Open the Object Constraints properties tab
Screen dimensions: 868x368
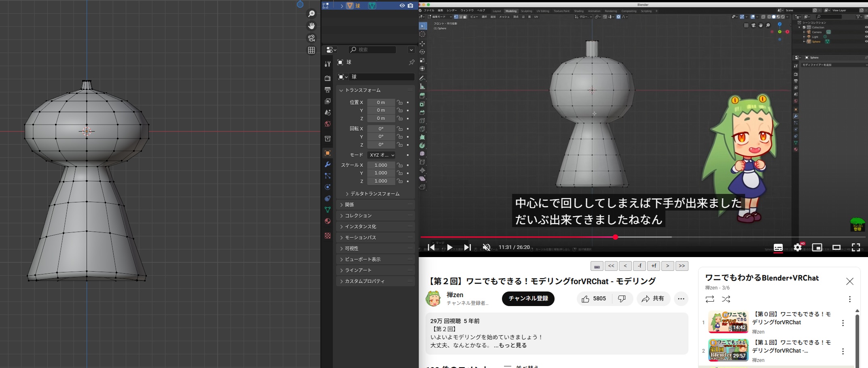(328, 198)
